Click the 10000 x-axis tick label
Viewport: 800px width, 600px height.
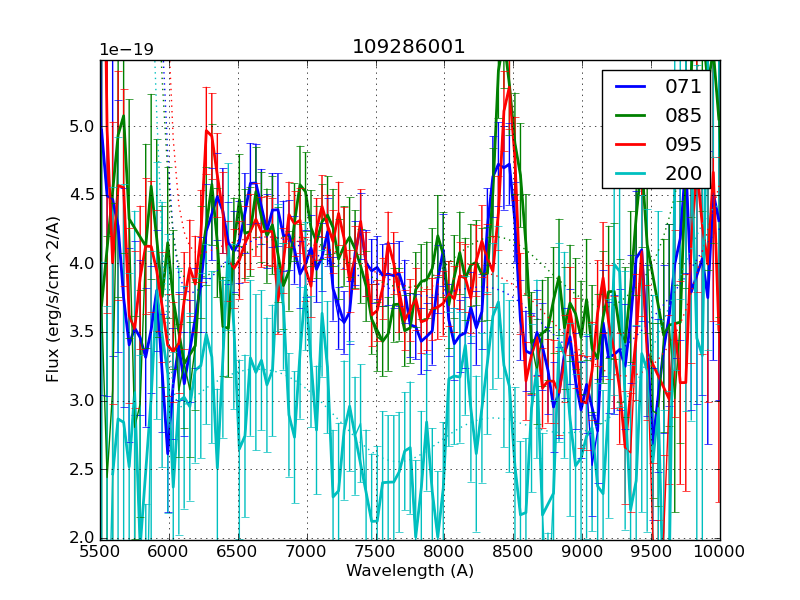click(720, 552)
